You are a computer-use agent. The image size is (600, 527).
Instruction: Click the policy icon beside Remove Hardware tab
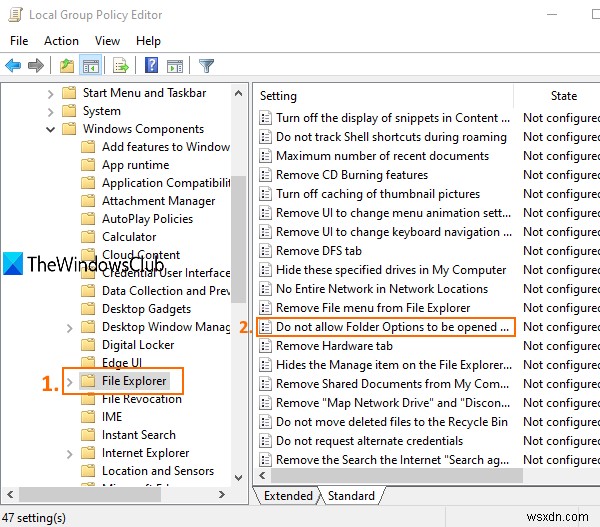coord(265,346)
